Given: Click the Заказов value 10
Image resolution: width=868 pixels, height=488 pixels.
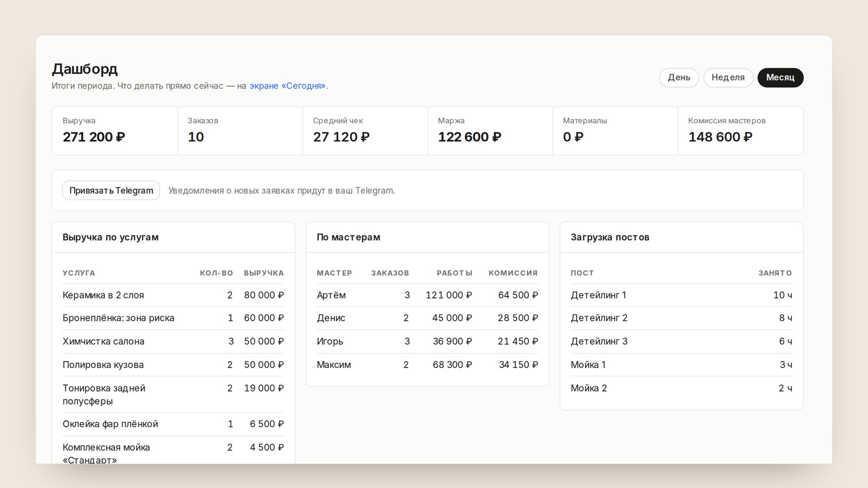Looking at the screenshot, I should tap(196, 137).
